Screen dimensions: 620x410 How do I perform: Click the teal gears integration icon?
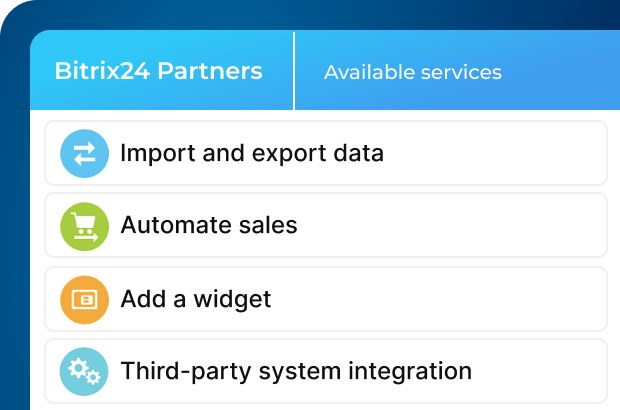84,371
